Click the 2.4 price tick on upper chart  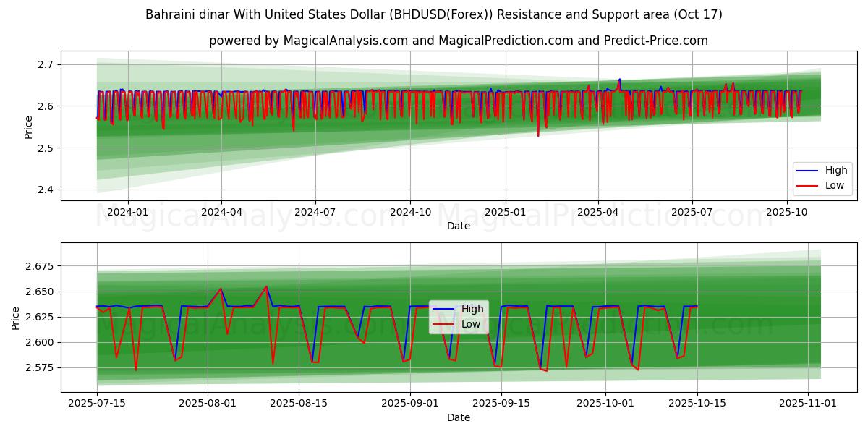coord(47,190)
